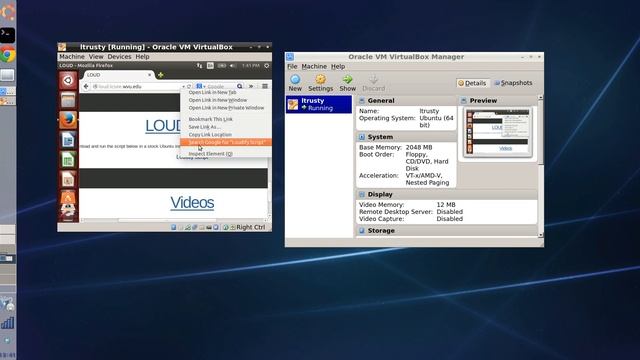Open the Terminal icon in host panel
This screenshot has height=360, width=640.
[x=8, y=35]
